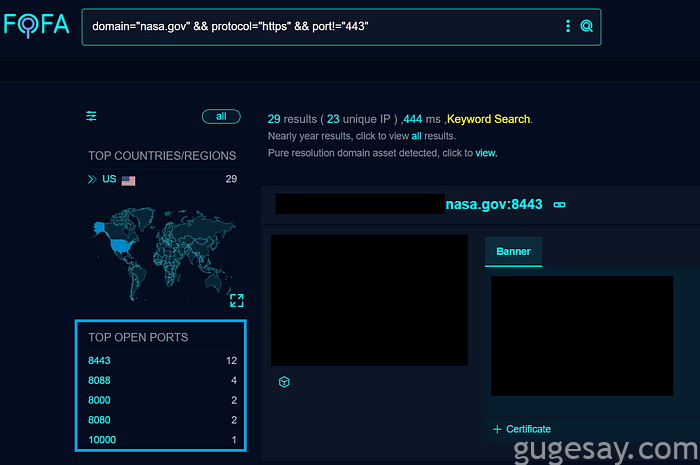
Task: Click 'view' for pure resolution domain assets
Action: point(485,153)
